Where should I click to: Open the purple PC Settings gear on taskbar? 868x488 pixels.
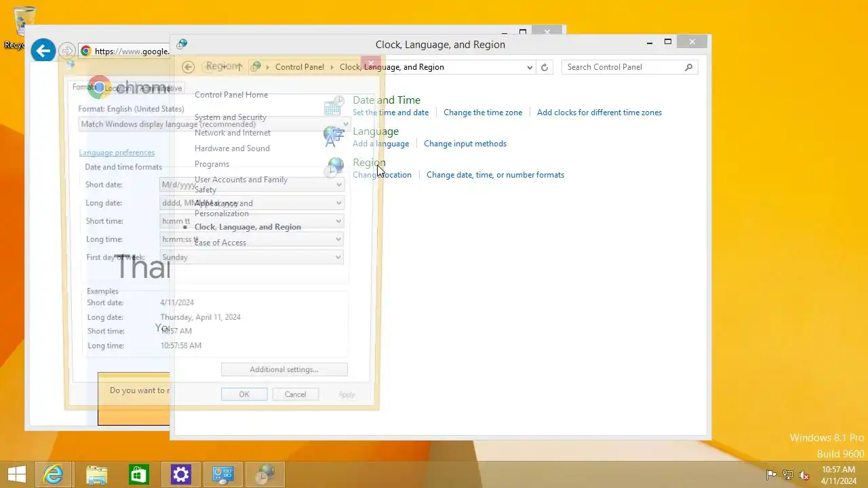(x=181, y=474)
